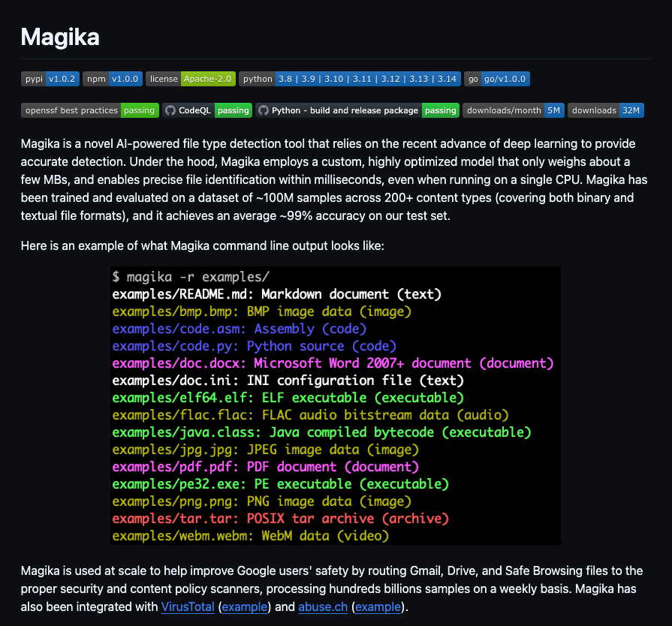Click 'examples/elf64.elf: ELF executable' line
Viewport: 672px width, 626px height.
(288, 398)
